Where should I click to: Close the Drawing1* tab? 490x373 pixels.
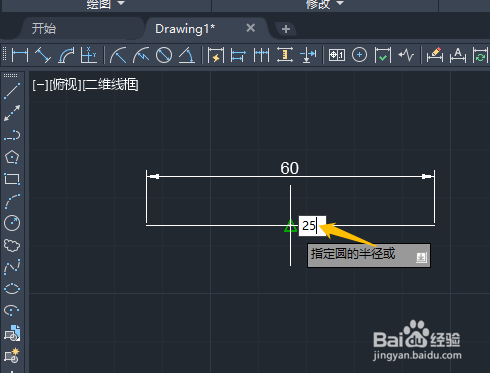(251, 28)
